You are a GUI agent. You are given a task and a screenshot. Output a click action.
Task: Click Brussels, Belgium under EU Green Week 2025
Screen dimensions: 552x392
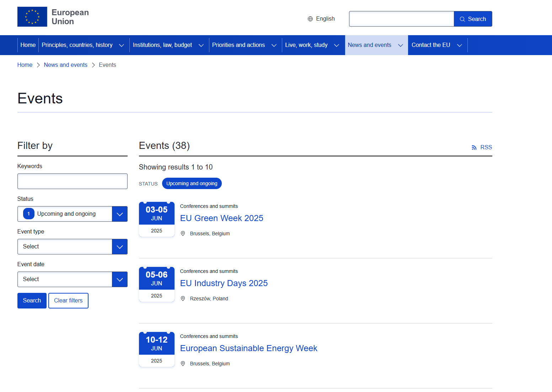tap(210, 233)
